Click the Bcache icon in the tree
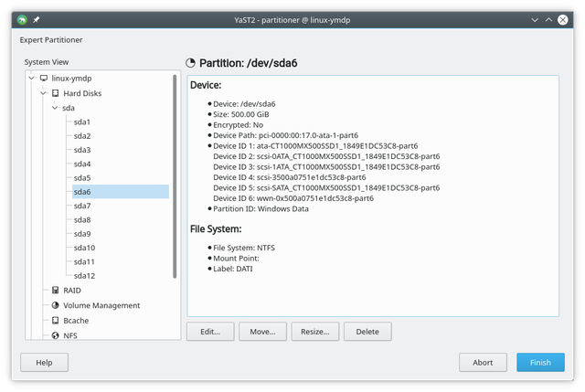 [55, 321]
